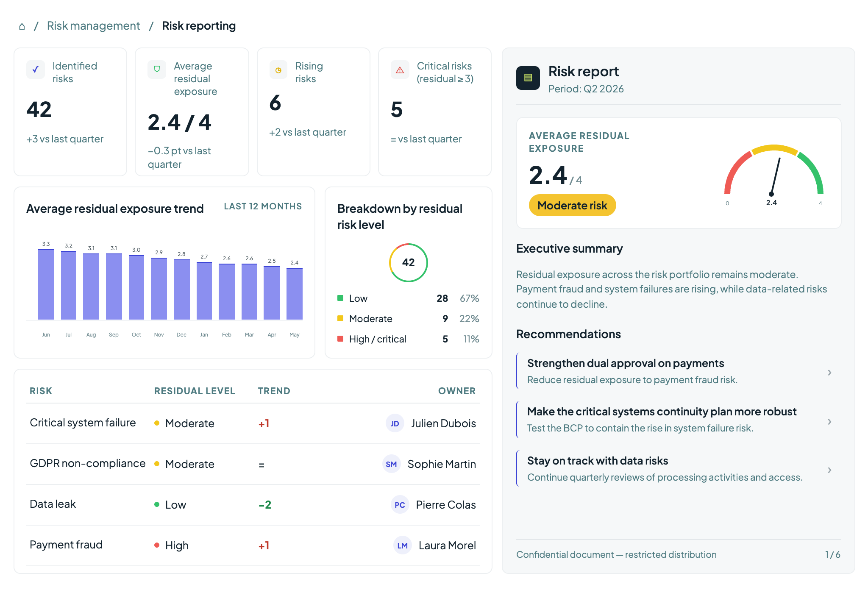Open Payment fraud risk row
The image size is (868, 590).
[x=253, y=545]
